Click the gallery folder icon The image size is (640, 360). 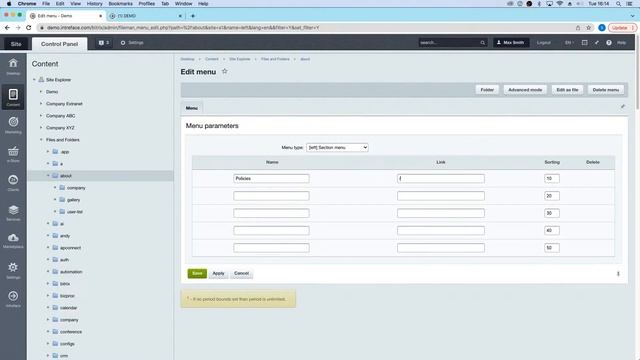tap(62, 200)
